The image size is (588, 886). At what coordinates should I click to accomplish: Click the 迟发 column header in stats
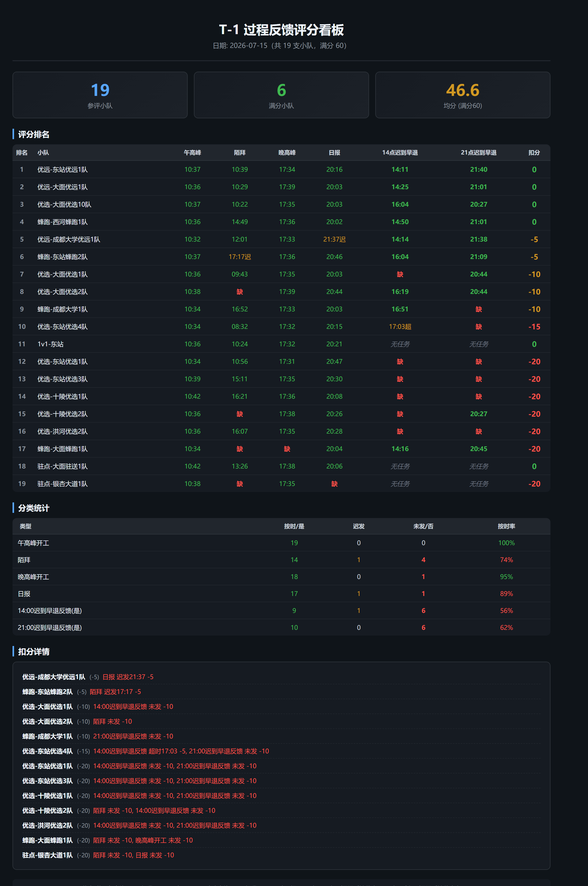pos(358,526)
